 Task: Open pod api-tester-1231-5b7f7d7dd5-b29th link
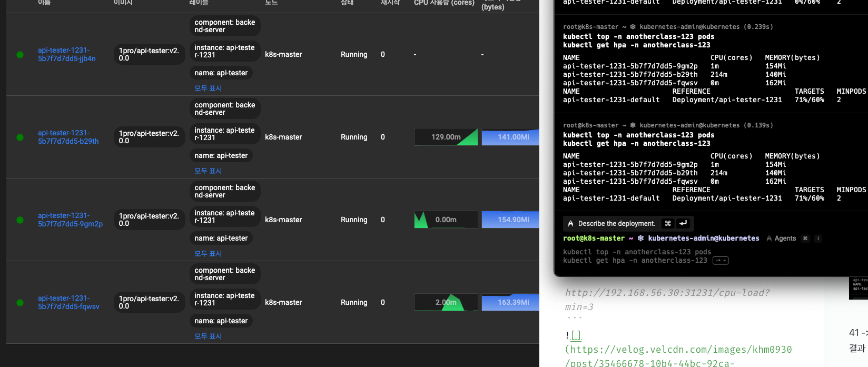(68, 137)
